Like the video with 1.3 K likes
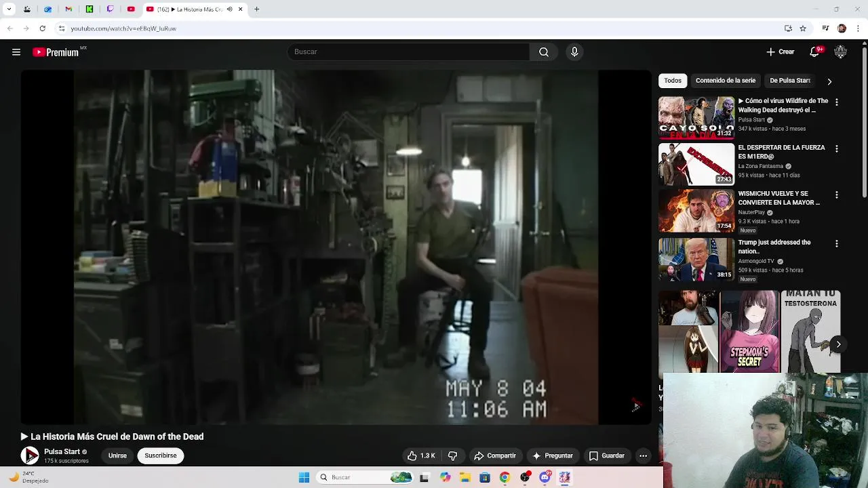Image resolution: width=868 pixels, height=488 pixels. click(x=421, y=456)
